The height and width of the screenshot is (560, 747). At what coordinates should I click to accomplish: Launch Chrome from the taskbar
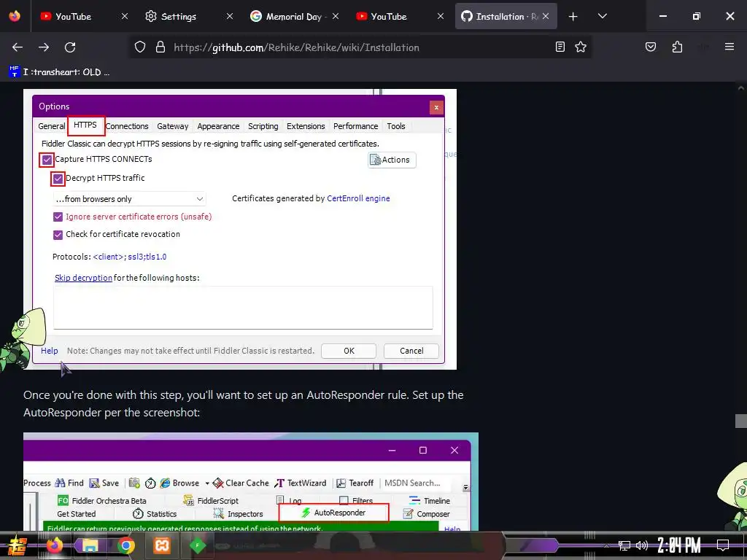tap(125, 545)
